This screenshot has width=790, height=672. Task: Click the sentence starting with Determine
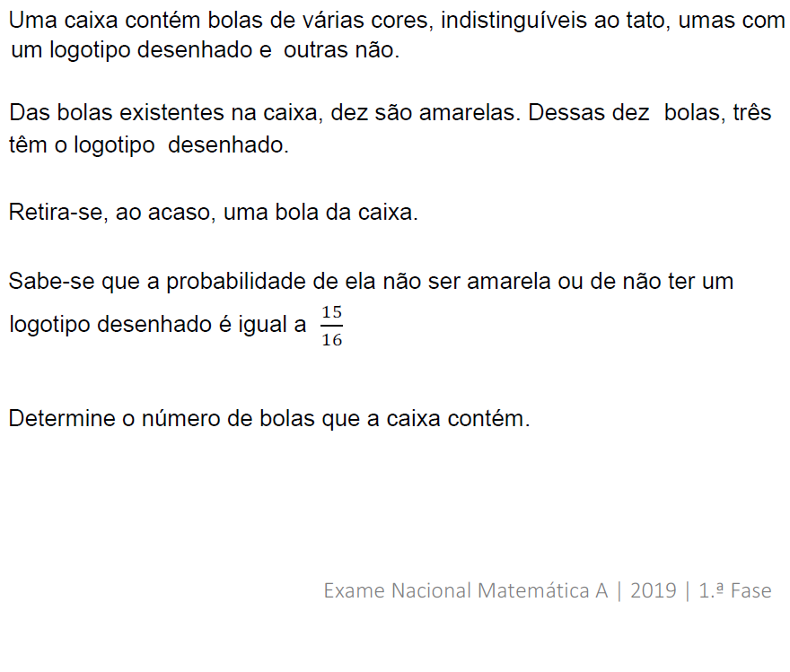tap(268, 418)
